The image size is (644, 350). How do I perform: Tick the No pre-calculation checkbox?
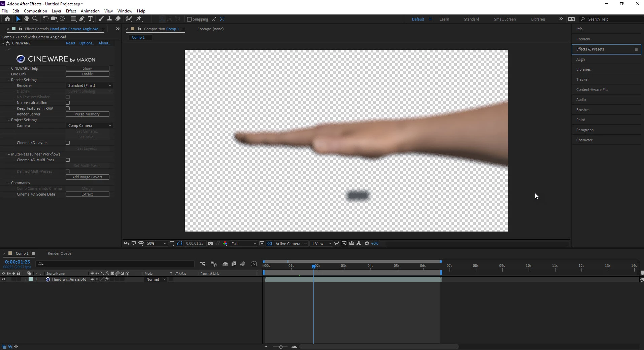[x=68, y=103]
